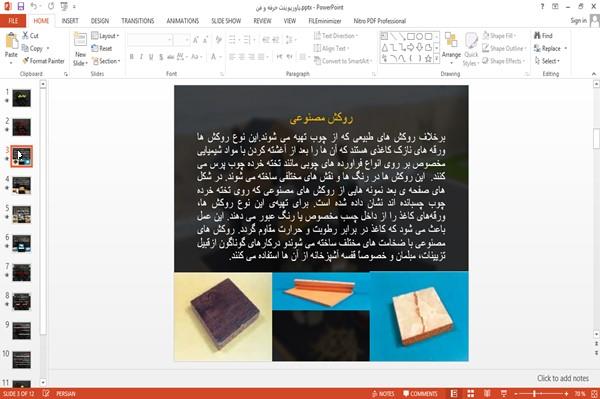
Task: Click to add notes field
Action: point(562,378)
